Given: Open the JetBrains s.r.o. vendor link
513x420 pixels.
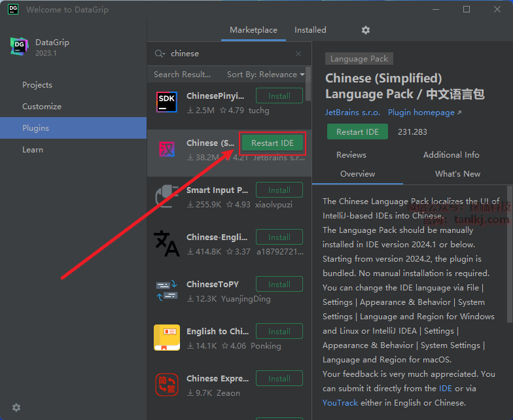Looking at the screenshot, I should pos(353,113).
